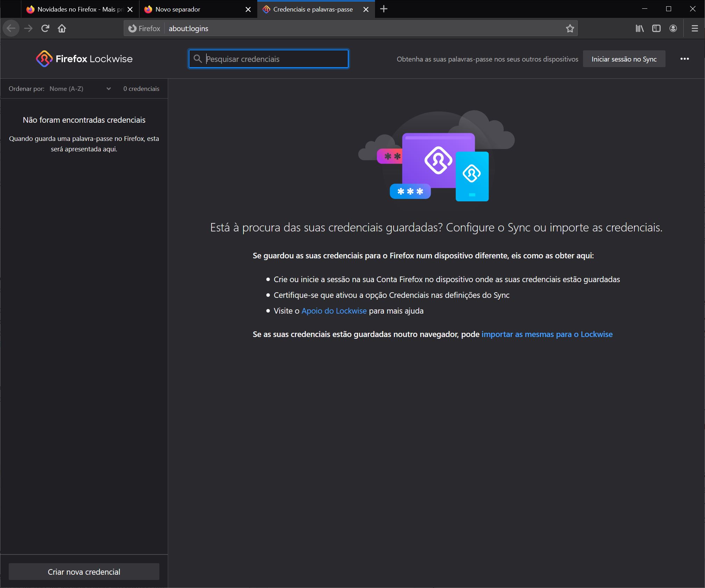Show sidebars with the sidebar icon

(x=656, y=28)
